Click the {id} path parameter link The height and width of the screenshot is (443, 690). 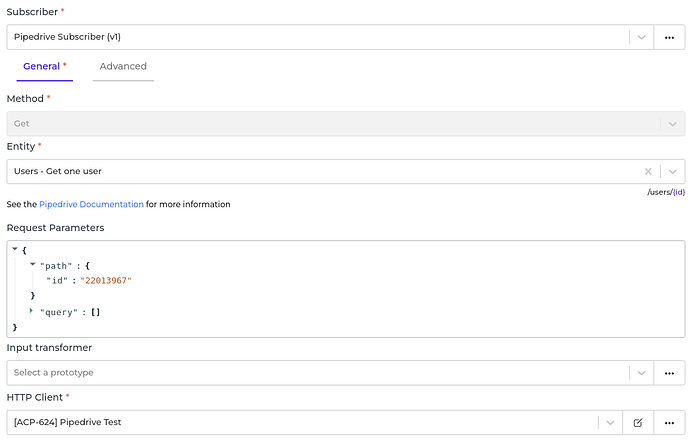click(679, 192)
